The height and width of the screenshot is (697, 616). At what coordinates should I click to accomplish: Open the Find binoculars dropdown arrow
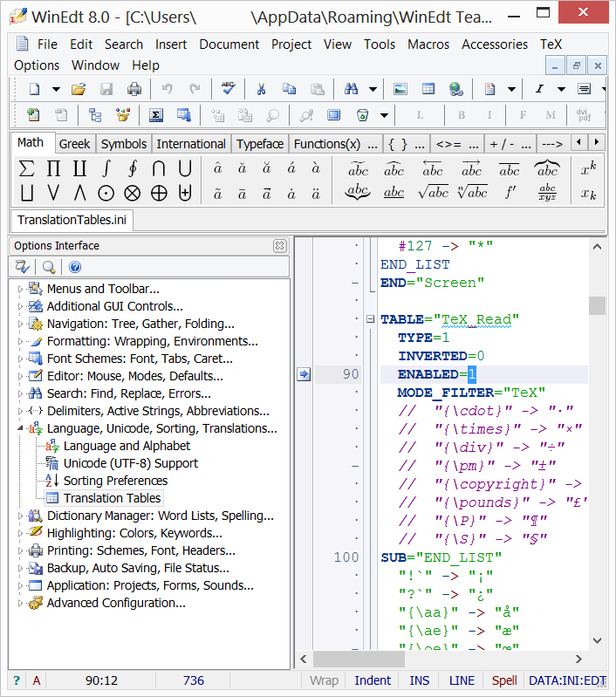click(373, 89)
